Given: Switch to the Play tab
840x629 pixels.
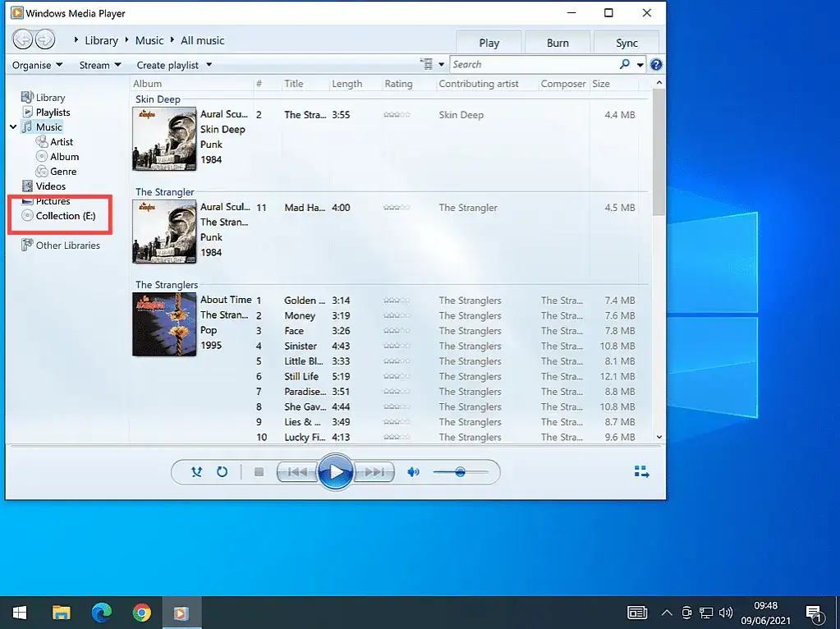Looking at the screenshot, I should 489,43.
